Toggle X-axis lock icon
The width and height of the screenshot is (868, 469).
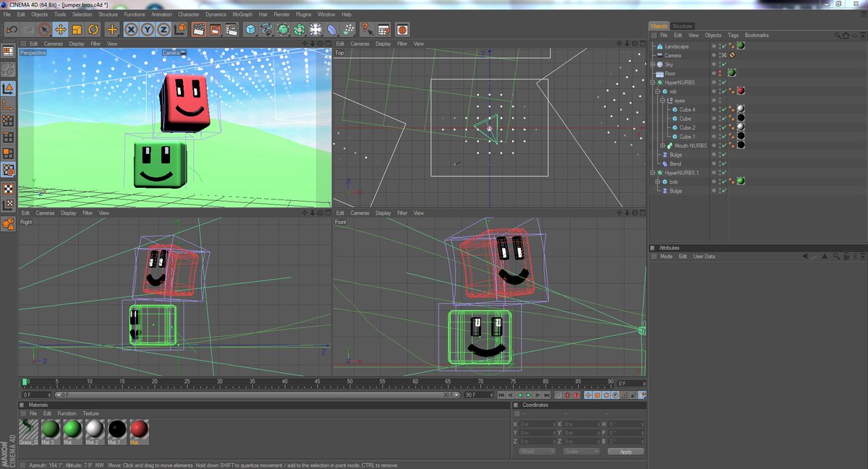point(132,30)
